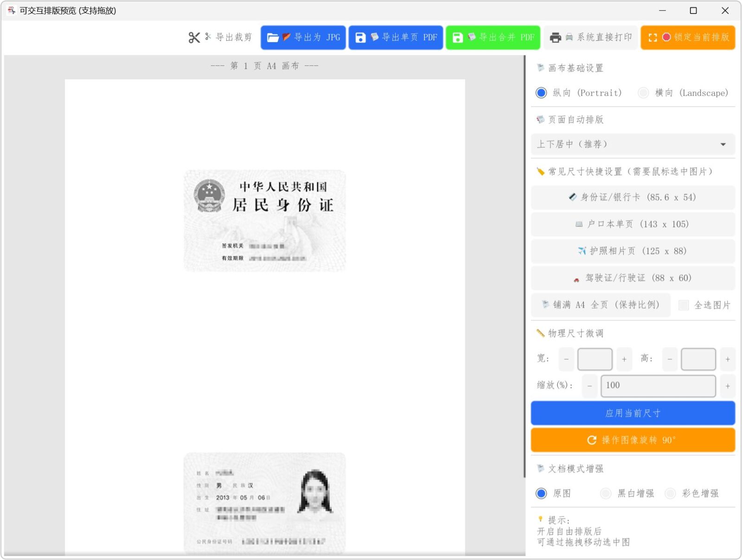Apply the current size with 应用当前尺寸
This screenshot has width=742, height=560.
[x=633, y=413]
